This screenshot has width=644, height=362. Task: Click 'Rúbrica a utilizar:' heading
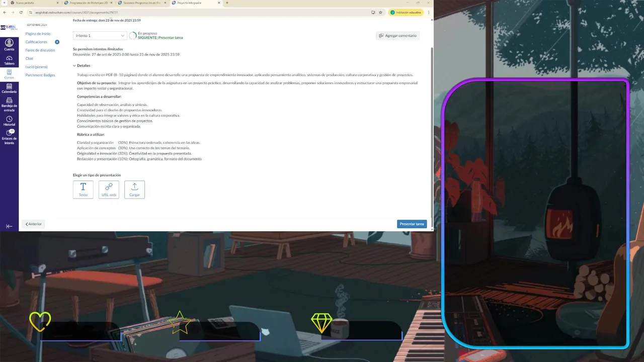coord(91,135)
